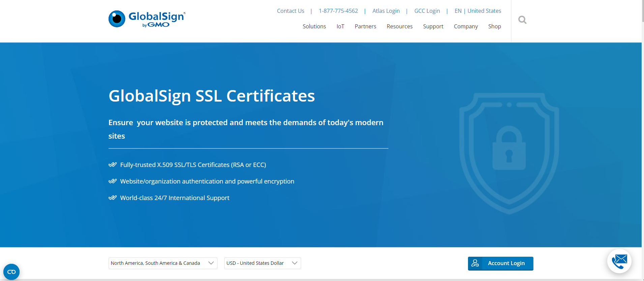Open the Contact Us link
The image size is (644, 281).
tap(291, 11)
